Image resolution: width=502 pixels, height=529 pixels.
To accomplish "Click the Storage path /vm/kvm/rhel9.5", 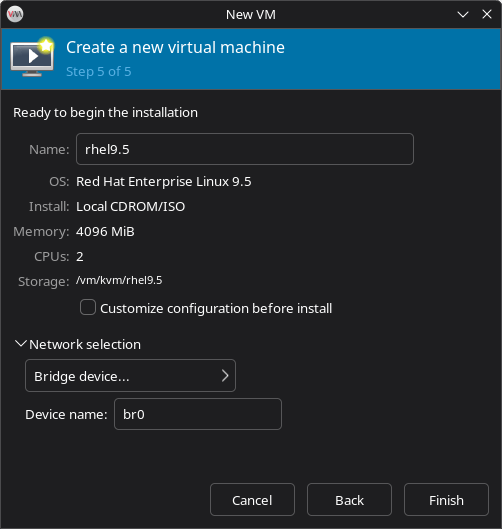I will 119,280.
